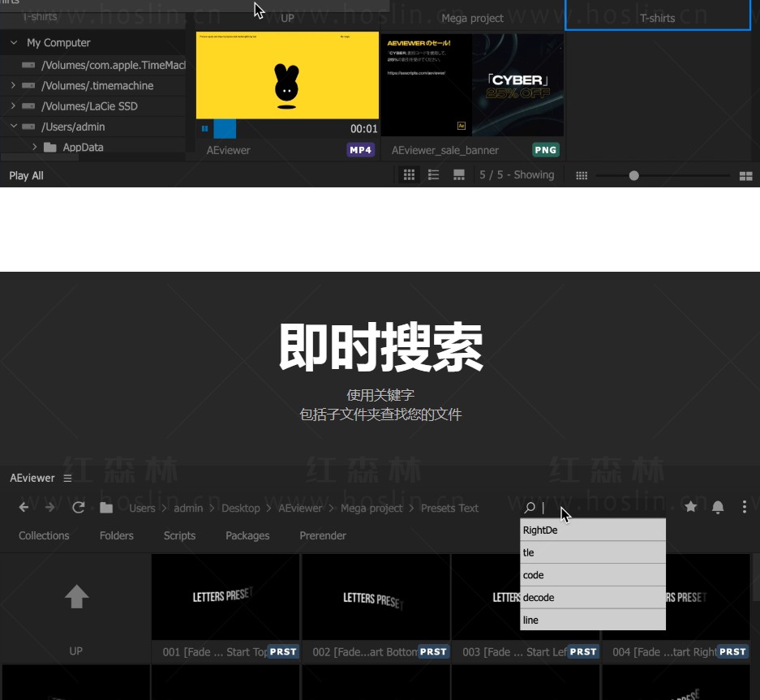Switch to the Collections tab
This screenshot has height=700, width=760.
[44, 535]
